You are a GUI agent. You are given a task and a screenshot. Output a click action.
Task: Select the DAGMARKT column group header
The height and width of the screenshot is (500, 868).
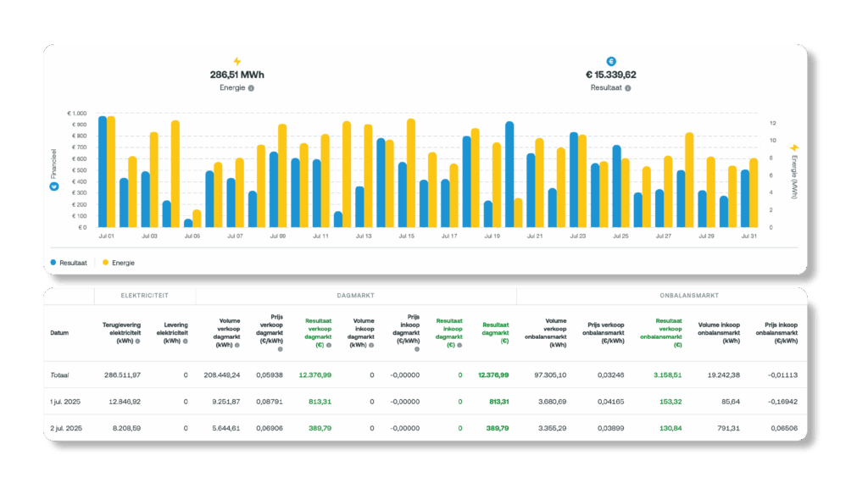point(356,297)
